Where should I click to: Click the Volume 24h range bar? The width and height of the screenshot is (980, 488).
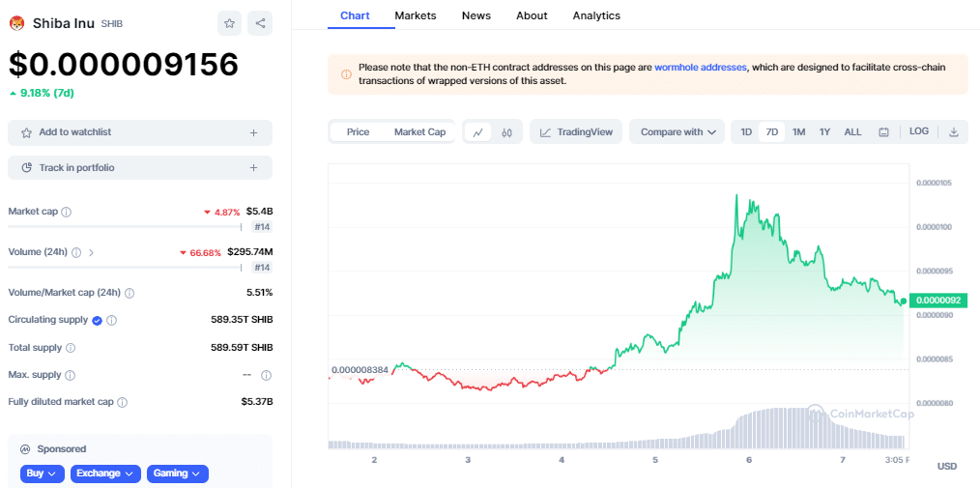tap(126, 268)
